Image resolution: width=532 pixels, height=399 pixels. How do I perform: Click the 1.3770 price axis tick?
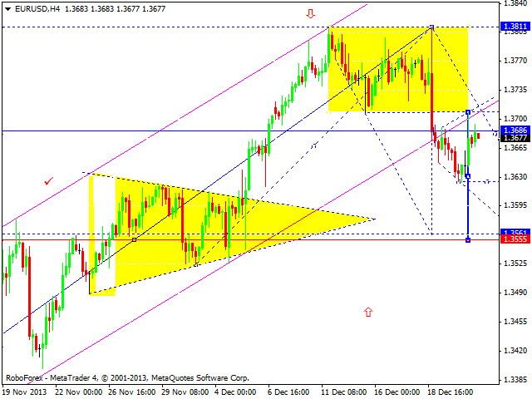pyautogui.click(x=515, y=61)
